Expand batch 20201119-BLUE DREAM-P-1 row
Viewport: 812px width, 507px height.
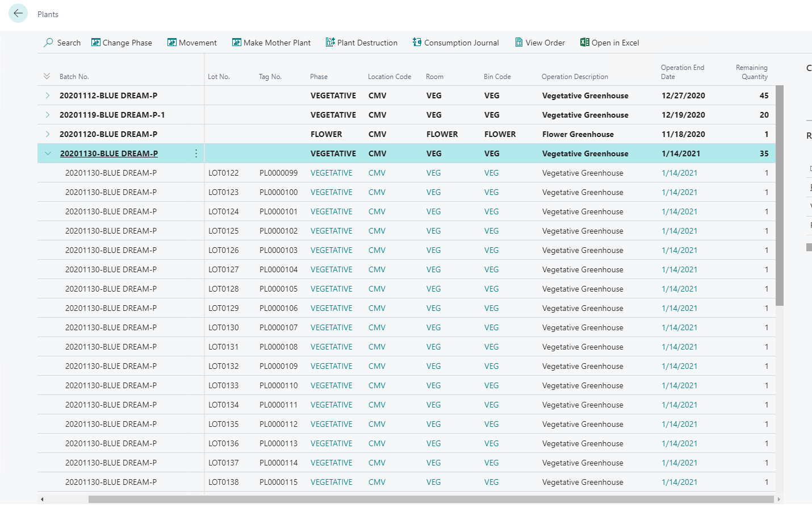48,115
